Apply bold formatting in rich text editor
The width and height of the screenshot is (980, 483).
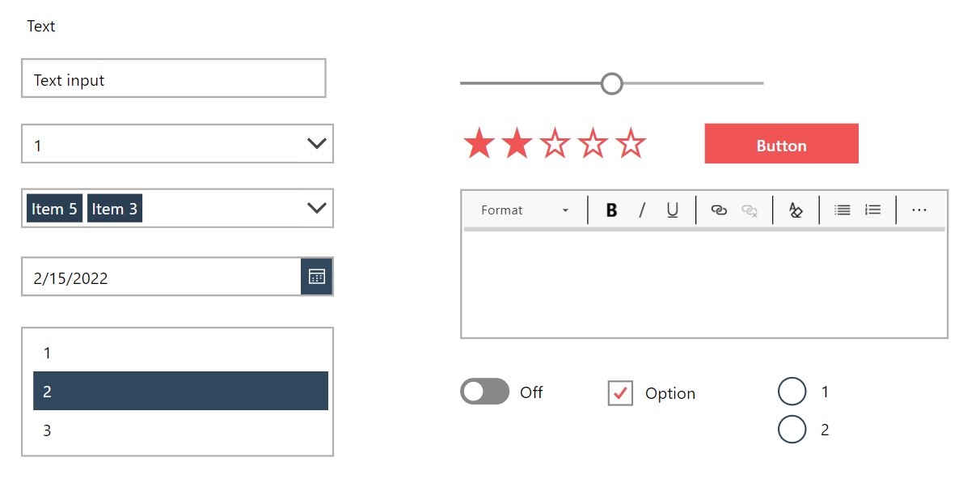coord(611,210)
